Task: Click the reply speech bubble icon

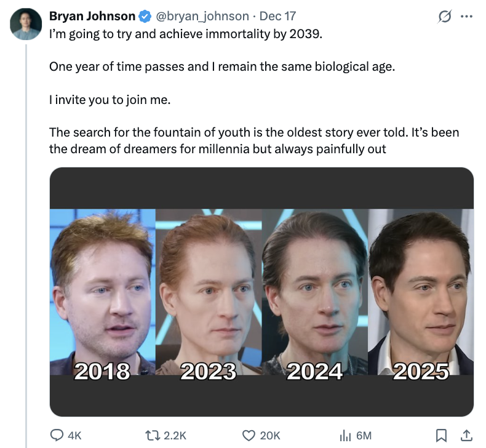Action: (x=57, y=435)
